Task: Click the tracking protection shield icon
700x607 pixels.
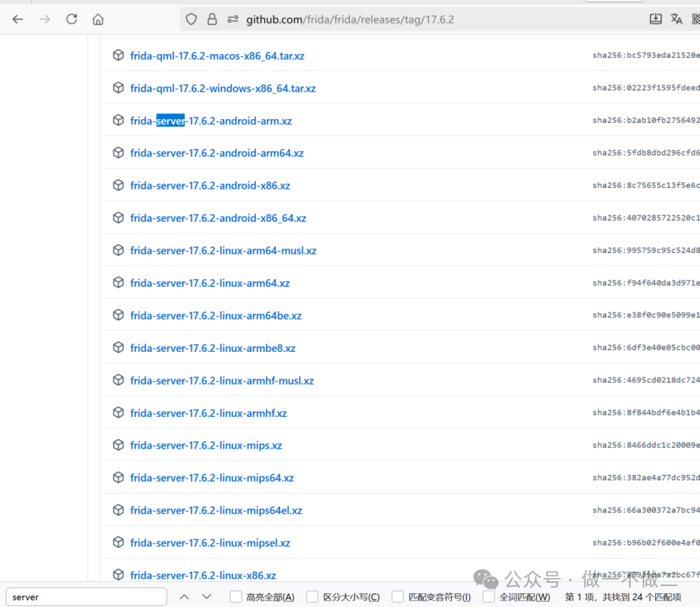Action: [189, 19]
